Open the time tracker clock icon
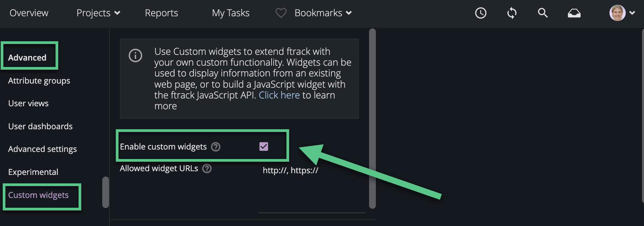This screenshot has height=226, width=644. pos(481,13)
